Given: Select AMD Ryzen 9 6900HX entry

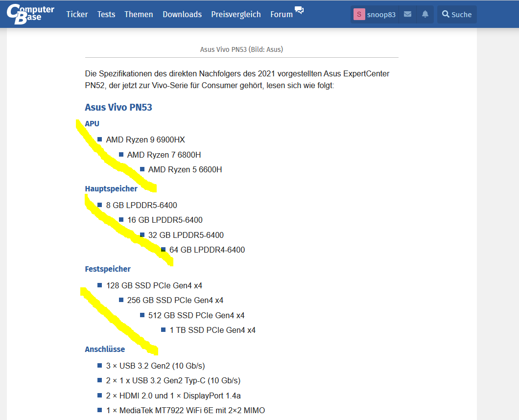Looking at the screenshot, I should coord(145,140).
